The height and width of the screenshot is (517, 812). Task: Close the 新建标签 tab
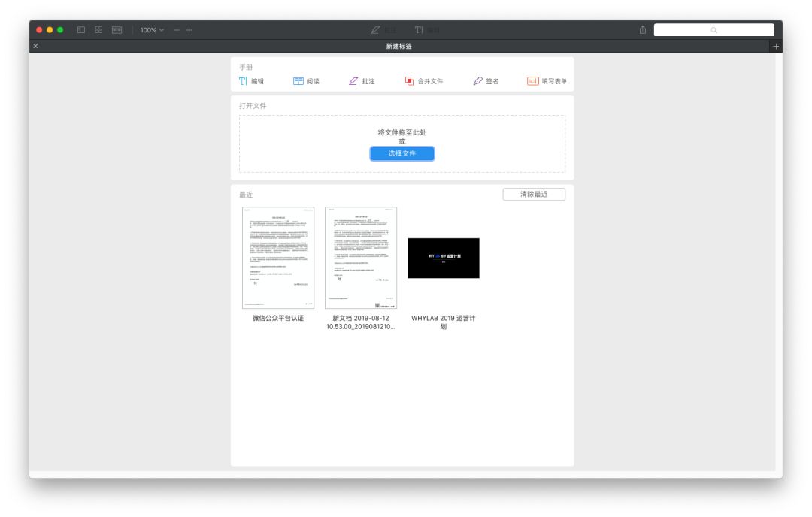tap(36, 46)
